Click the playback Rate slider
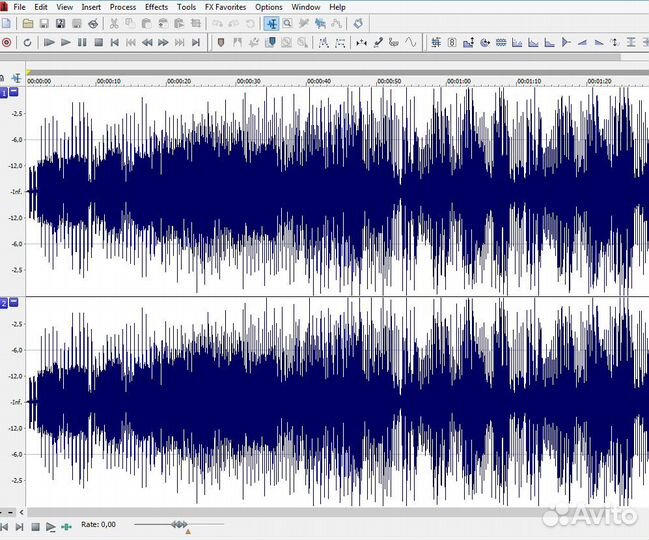This screenshot has height=540, width=649. [x=178, y=524]
